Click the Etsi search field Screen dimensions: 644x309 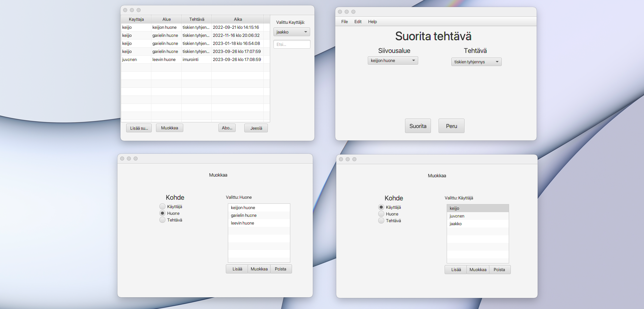pyautogui.click(x=292, y=44)
